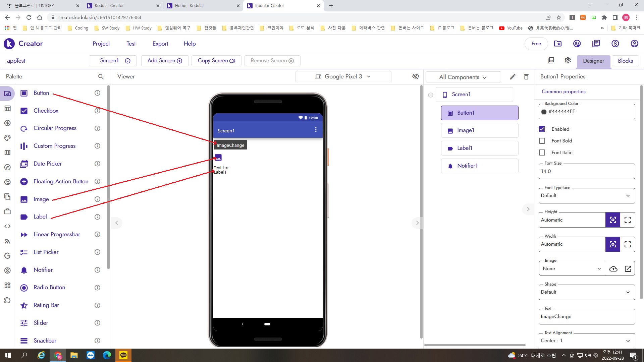This screenshot has width=644, height=362.
Task: Click the palette search icon
Action: [x=101, y=77]
